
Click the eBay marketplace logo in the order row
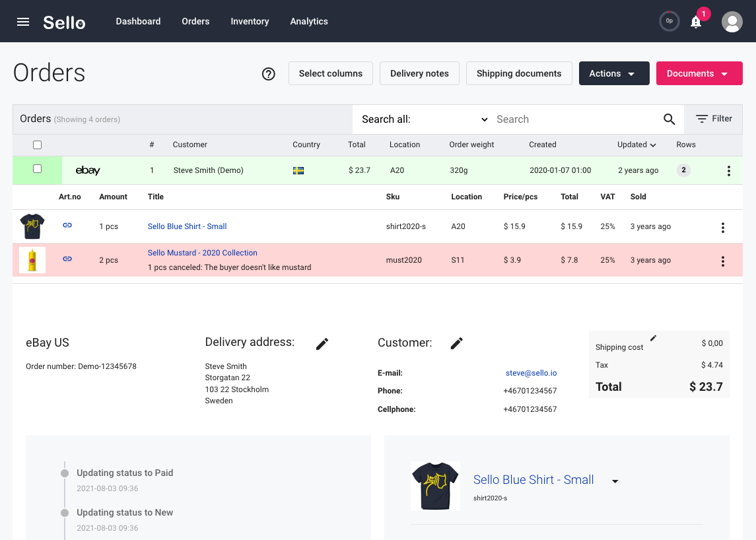point(88,170)
